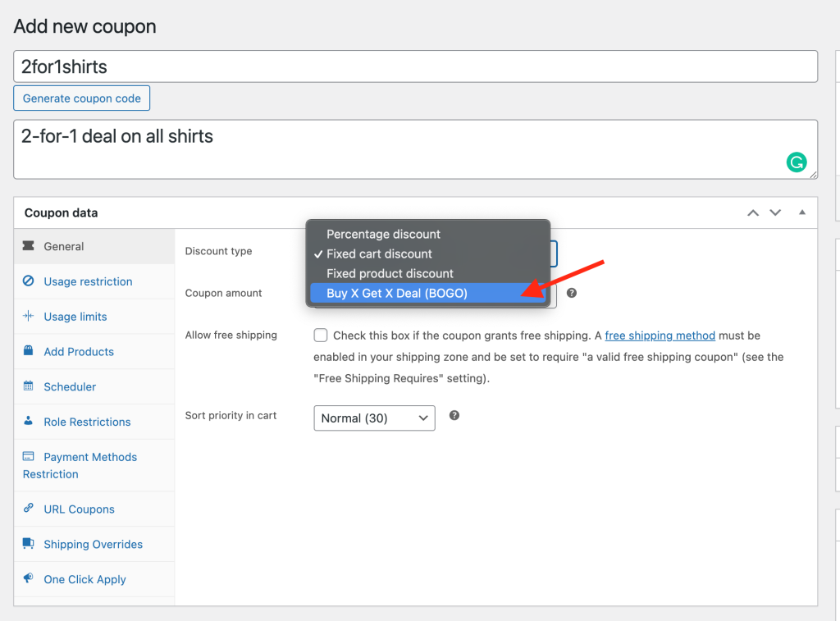Select Percentage discount option
This screenshot has height=621, width=840.
point(428,234)
